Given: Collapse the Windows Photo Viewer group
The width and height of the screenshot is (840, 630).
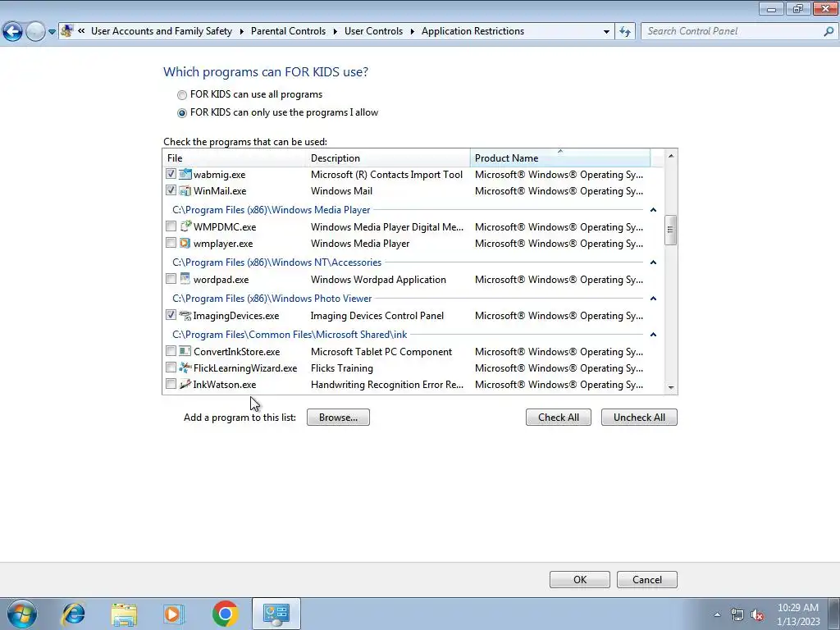Looking at the screenshot, I should pyautogui.click(x=653, y=299).
